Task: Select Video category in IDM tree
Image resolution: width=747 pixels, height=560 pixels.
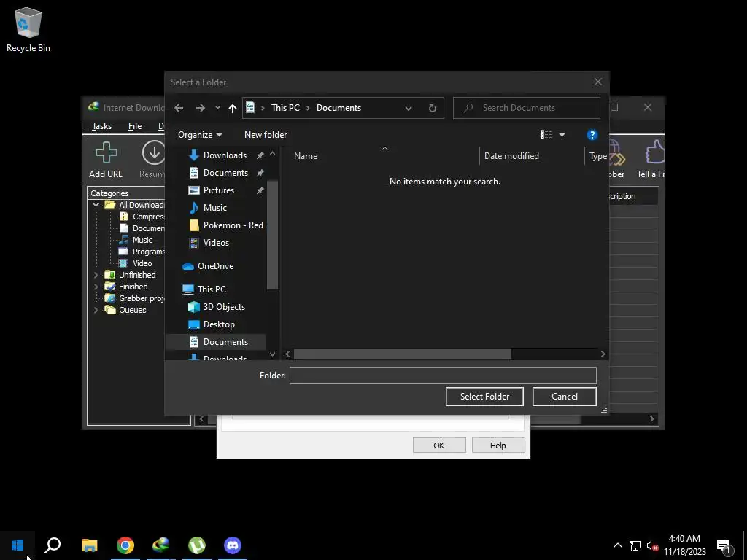Action: pyautogui.click(x=142, y=263)
